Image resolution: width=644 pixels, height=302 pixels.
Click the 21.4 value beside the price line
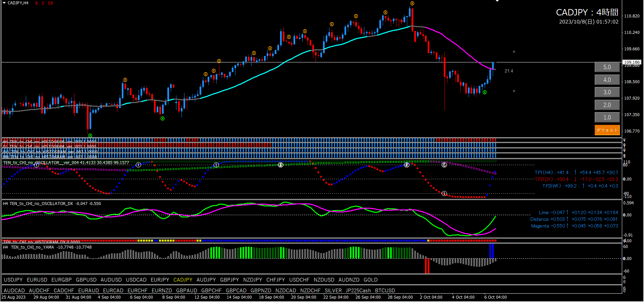pos(509,71)
